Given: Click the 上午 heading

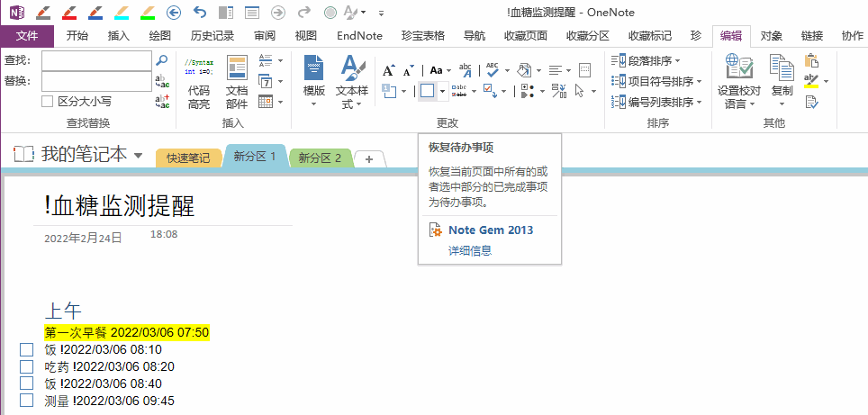Looking at the screenshot, I should coord(63,311).
